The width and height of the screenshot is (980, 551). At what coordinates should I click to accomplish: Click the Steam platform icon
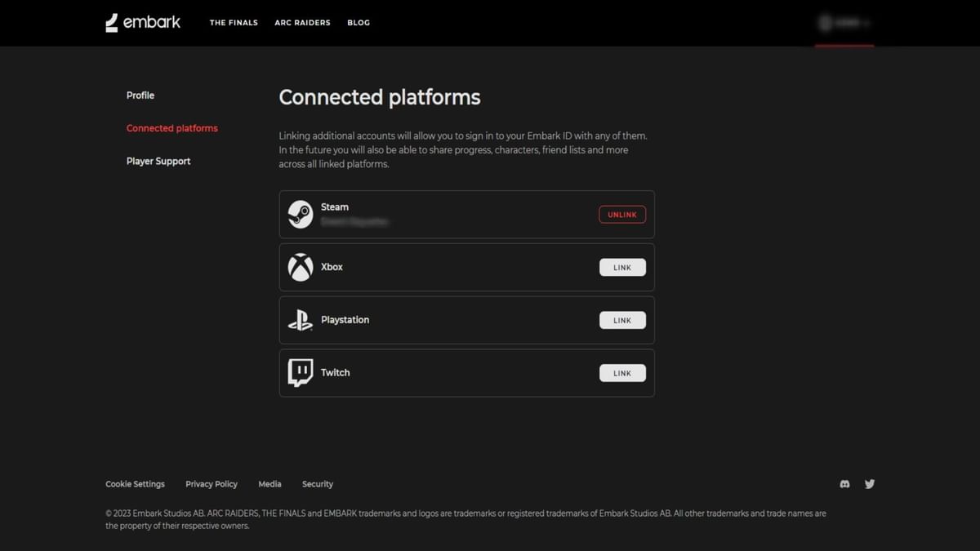tap(300, 214)
